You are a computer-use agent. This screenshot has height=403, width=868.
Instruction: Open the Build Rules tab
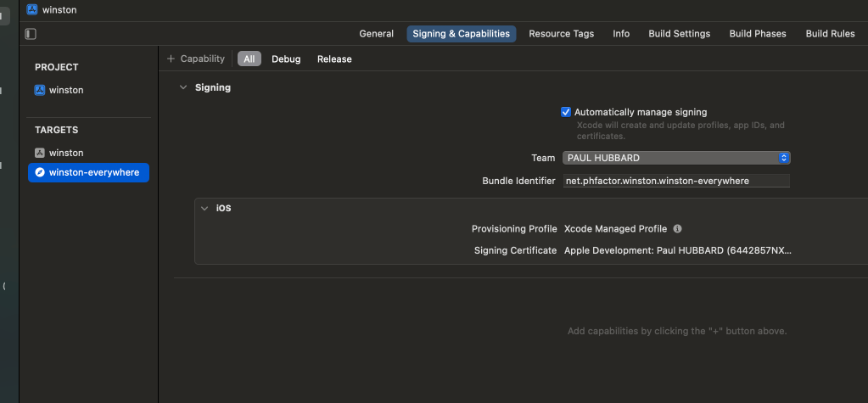click(x=830, y=34)
